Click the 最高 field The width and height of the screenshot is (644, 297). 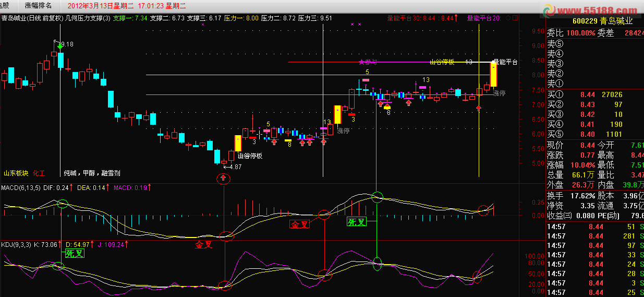coord(621,155)
